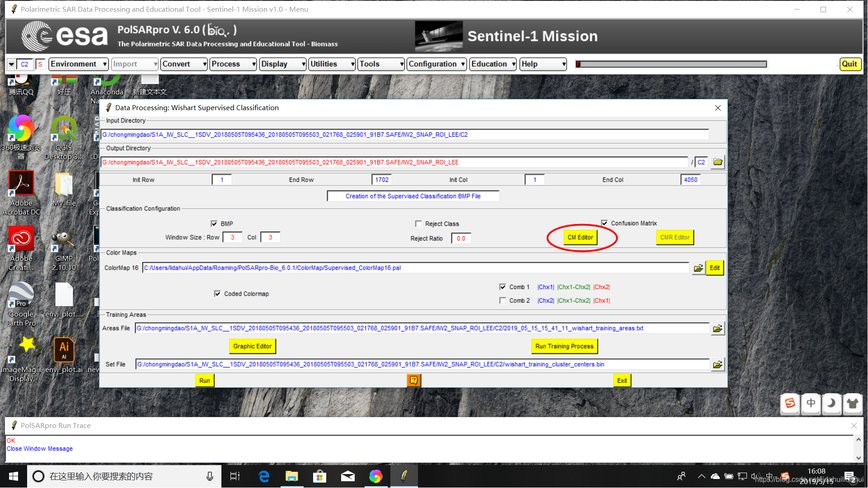Open Task View on the taskbar
868x488 pixels.
point(235,476)
